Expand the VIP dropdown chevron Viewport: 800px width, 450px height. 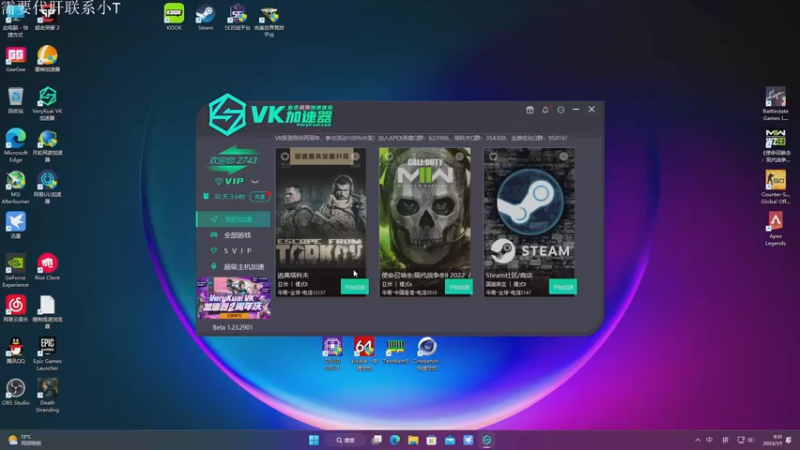tap(255, 181)
